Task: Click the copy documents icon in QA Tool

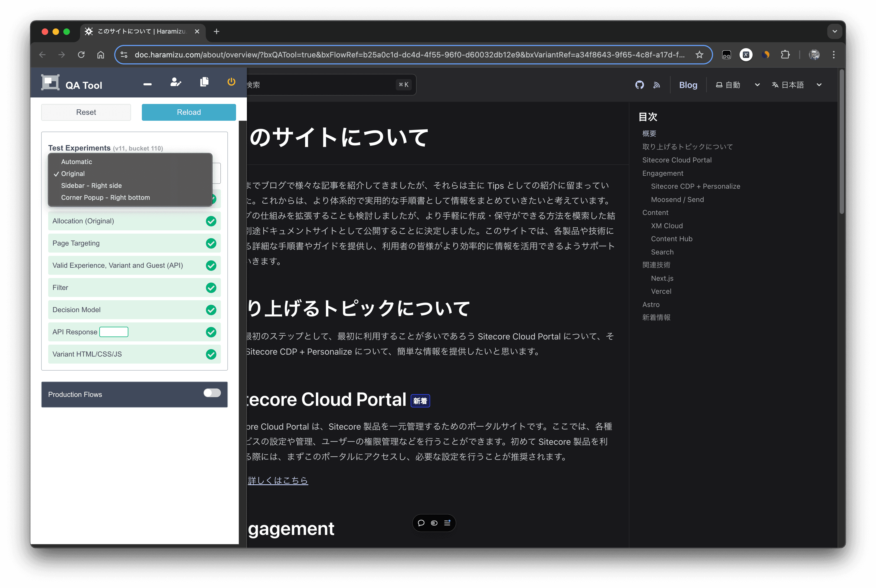Action: click(x=204, y=82)
